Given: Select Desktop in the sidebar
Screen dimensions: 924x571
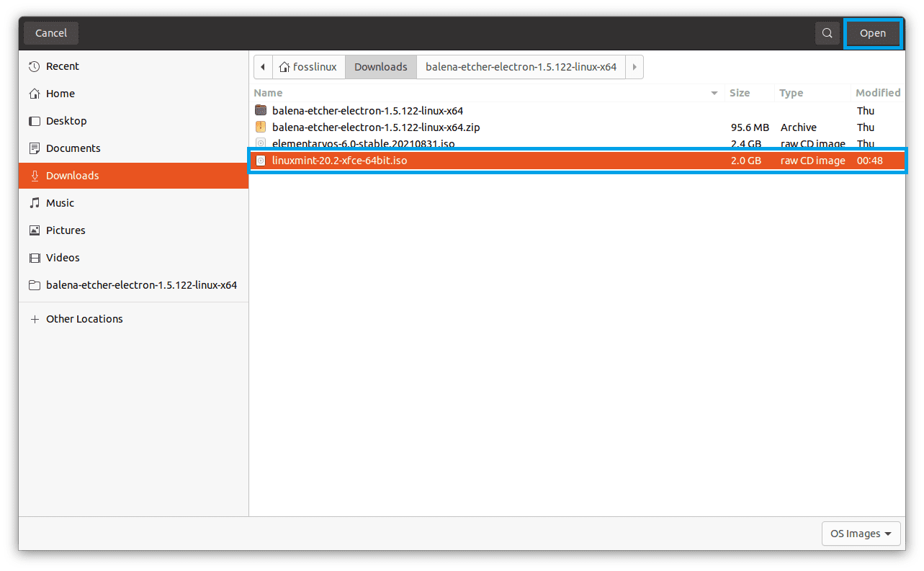Looking at the screenshot, I should pyautogui.click(x=133, y=121).
